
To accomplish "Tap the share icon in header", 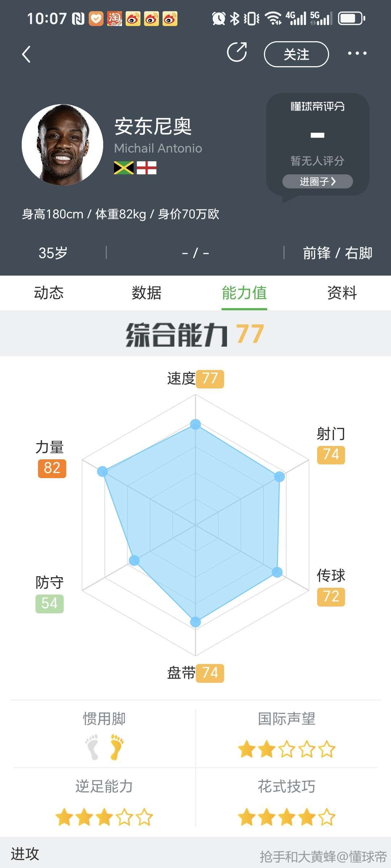I will (237, 52).
